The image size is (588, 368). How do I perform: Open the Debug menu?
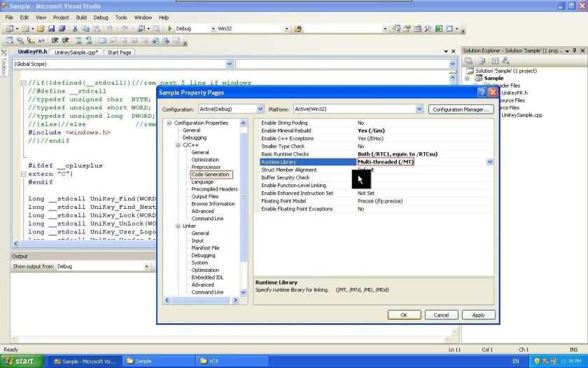[x=101, y=18]
